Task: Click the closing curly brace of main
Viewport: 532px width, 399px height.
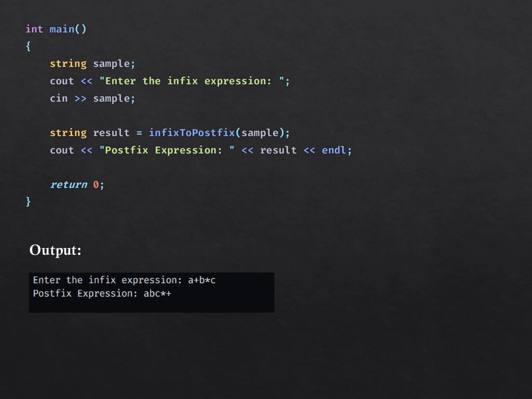Action: coord(28,202)
